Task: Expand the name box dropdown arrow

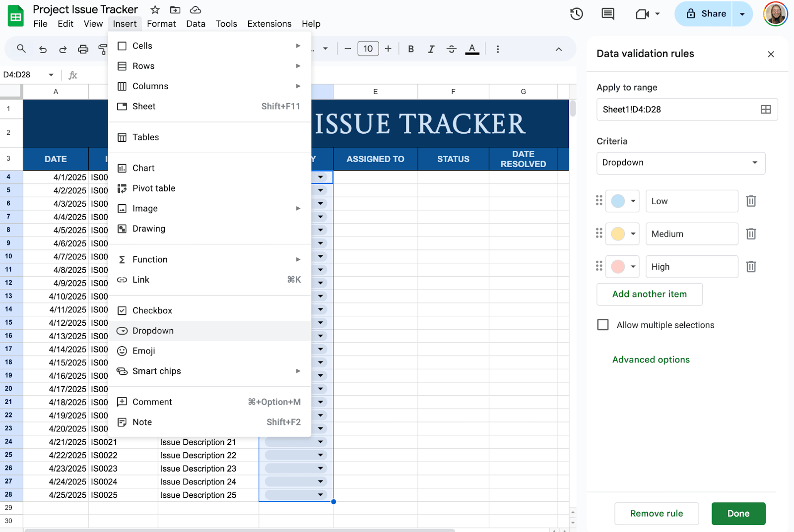Action: coord(51,75)
